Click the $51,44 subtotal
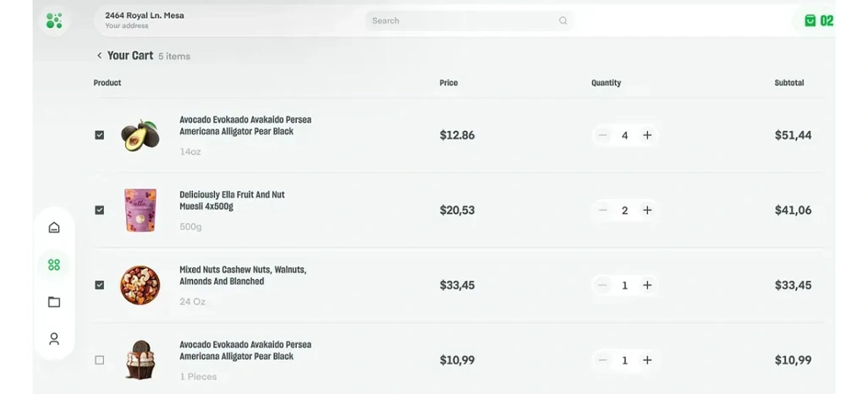This screenshot has width=868, height=394. [x=794, y=135]
